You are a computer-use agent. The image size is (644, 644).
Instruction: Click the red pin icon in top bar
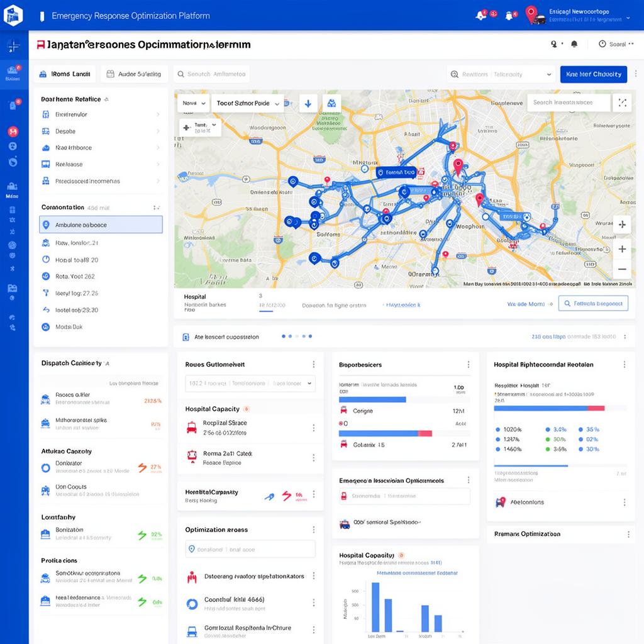click(531, 13)
